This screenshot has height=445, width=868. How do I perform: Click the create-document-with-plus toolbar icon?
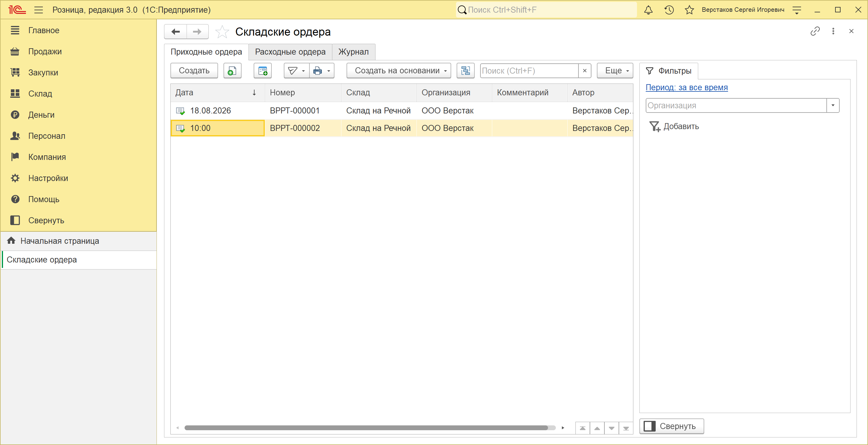(262, 71)
